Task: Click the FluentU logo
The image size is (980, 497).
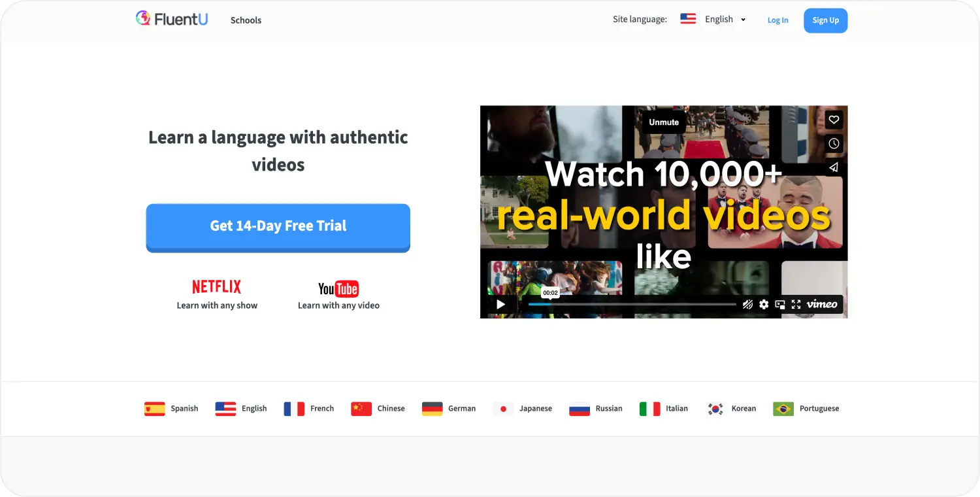Action: (172, 19)
